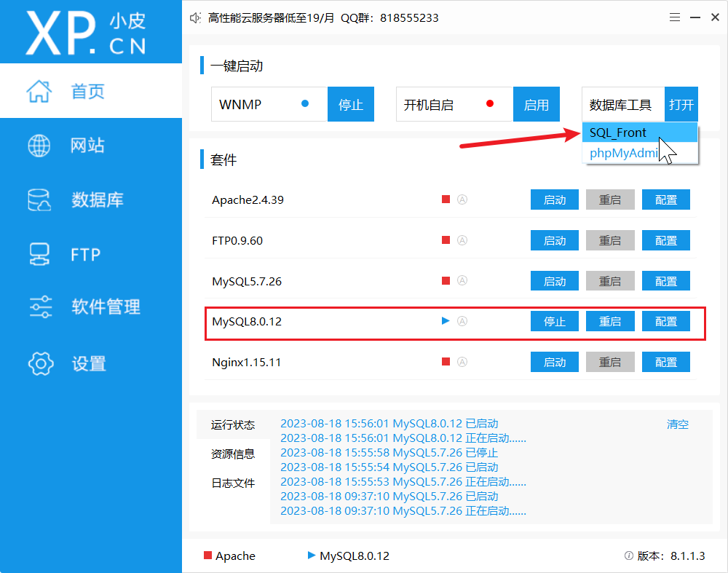Click the red stopped indicator for FTP0.9.60
This screenshot has width=728, height=573.
click(x=446, y=240)
